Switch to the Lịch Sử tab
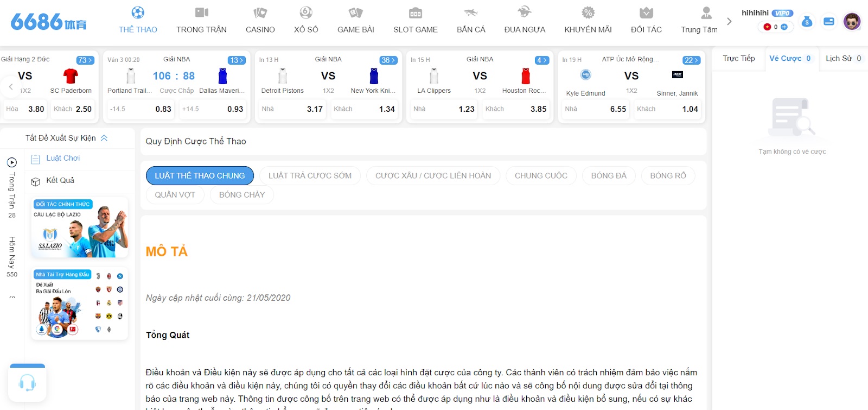The image size is (868, 410). 843,58
